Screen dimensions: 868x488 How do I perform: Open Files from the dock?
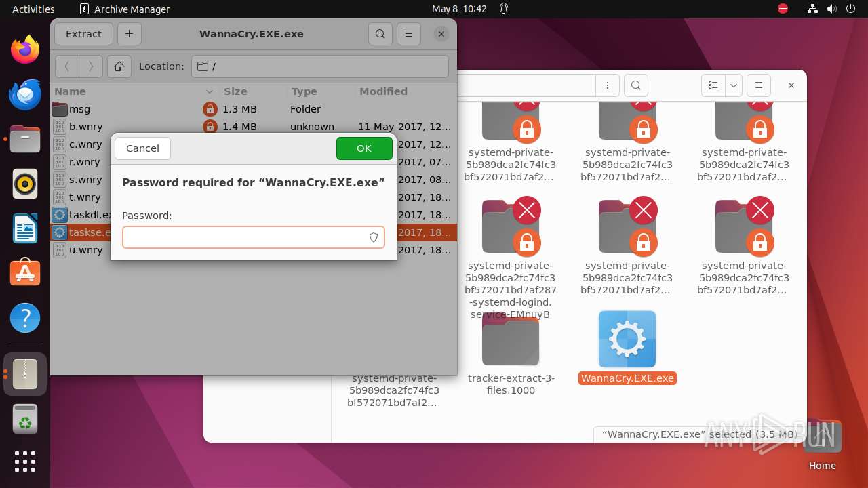(25, 139)
